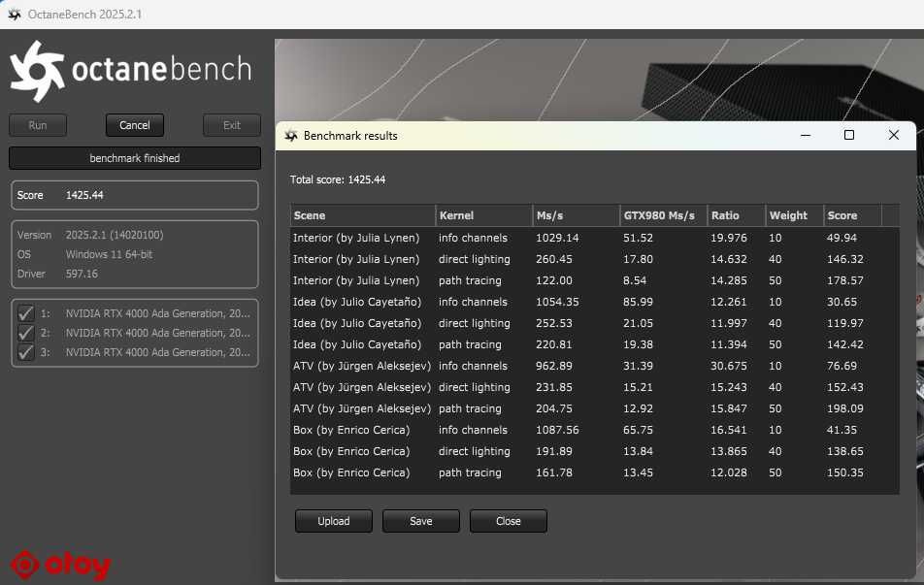This screenshot has width=924, height=585.
Task: Select the 'Total score: 1425.44' text
Action: pos(338,179)
